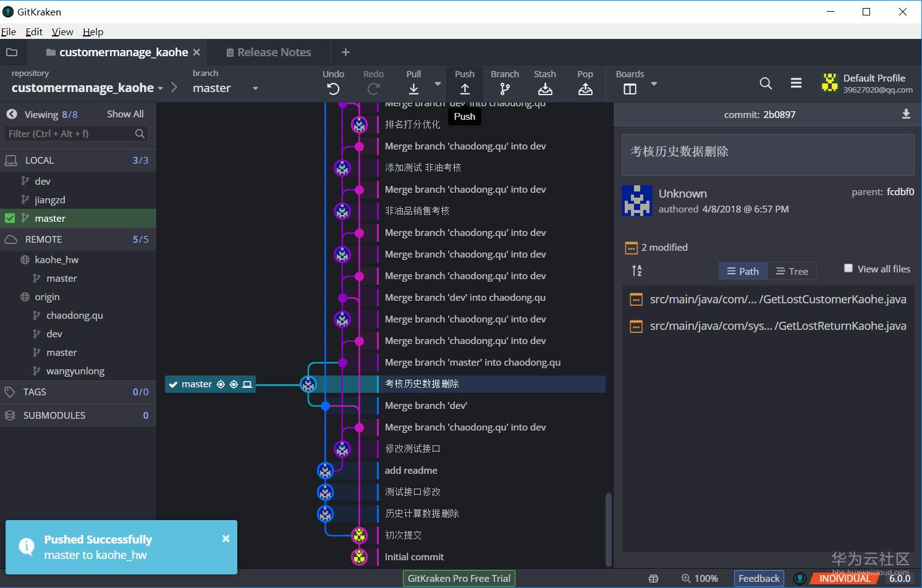This screenshot has width=922, height=588.
Task: Select the customermanage_kaohe tab
Action: 117,52
